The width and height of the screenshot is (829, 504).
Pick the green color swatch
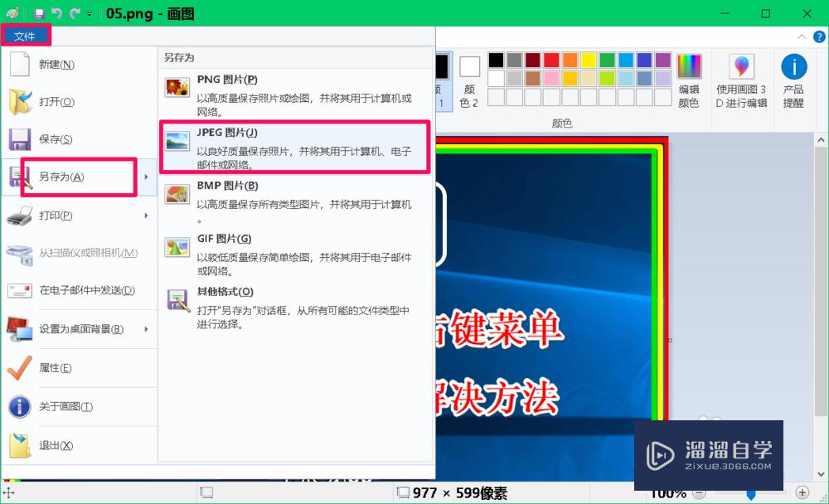coord(608,60)
